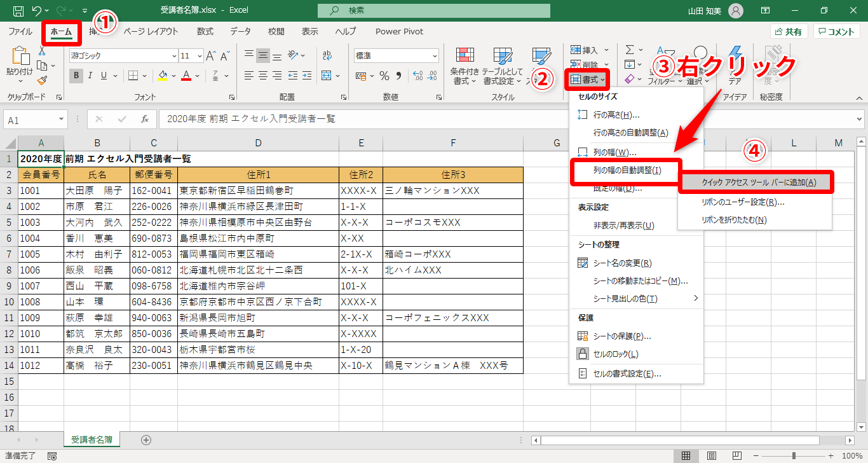Switch to the データ tab
This screenshot has height=463, width=868.
240,31
